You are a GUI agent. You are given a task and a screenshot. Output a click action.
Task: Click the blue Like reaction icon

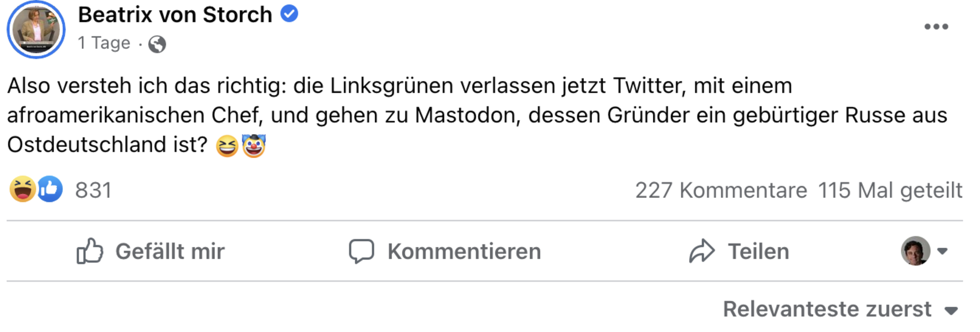pyautogui.click(x=51, y=189)
